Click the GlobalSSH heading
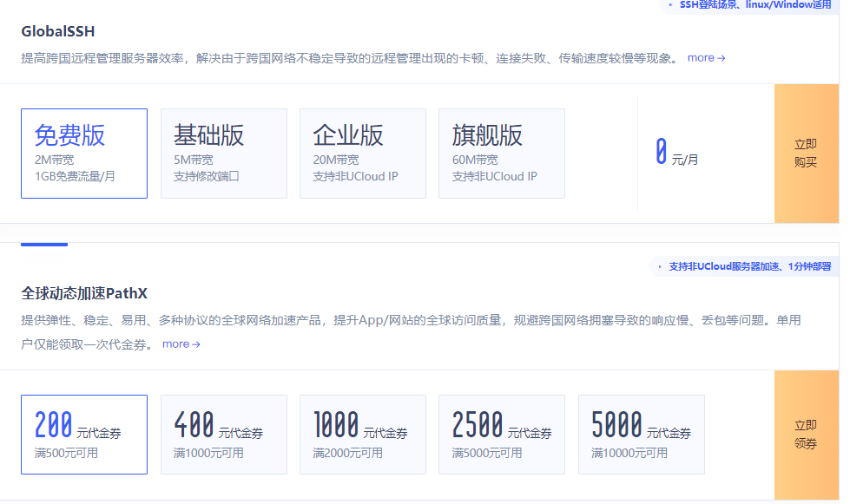 coord(58,31)
